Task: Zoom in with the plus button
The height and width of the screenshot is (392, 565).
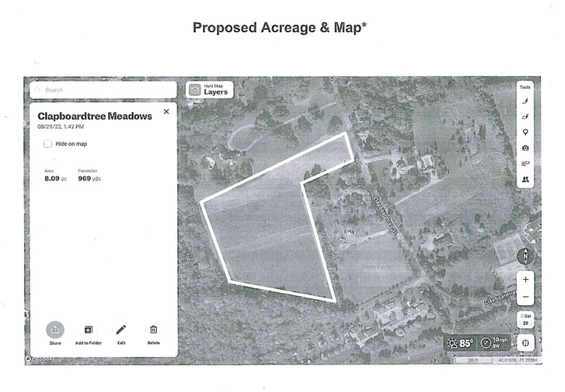Action: tap(525, 280)
